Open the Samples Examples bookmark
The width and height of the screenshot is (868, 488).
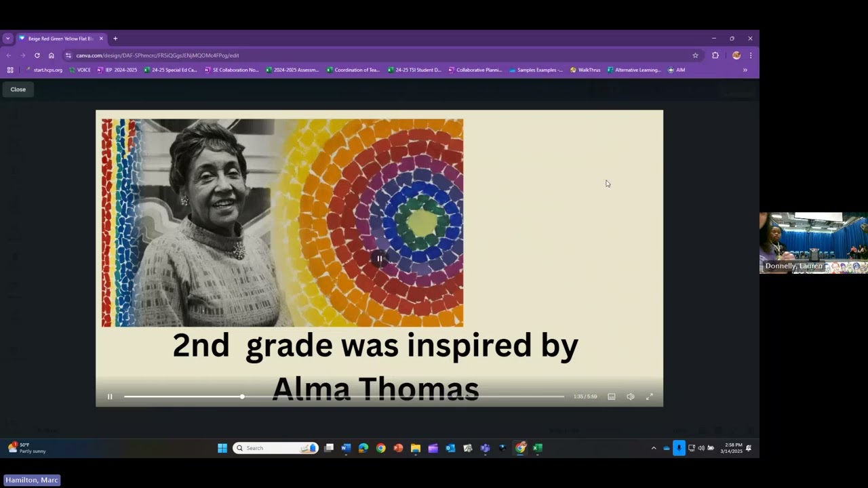pos(536,70)
